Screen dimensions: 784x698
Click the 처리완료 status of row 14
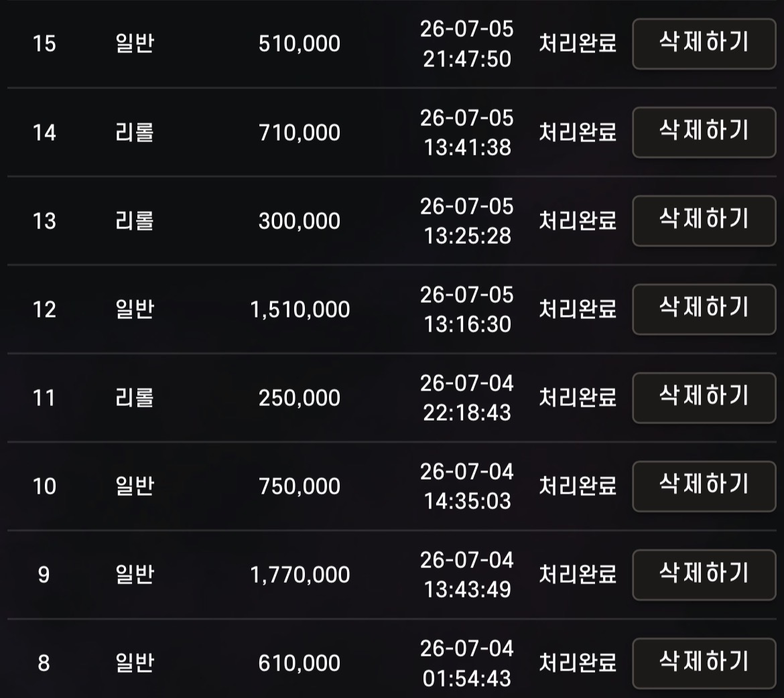coord(578,133)
